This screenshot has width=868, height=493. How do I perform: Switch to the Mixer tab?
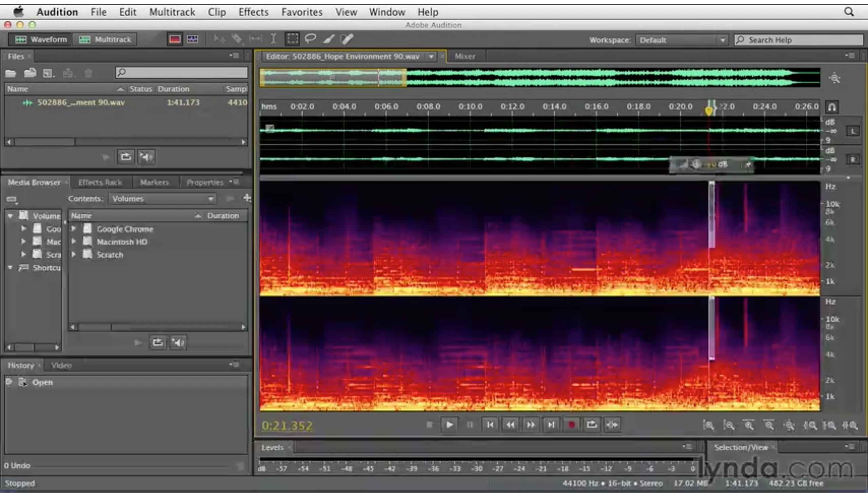click(465, 56)
